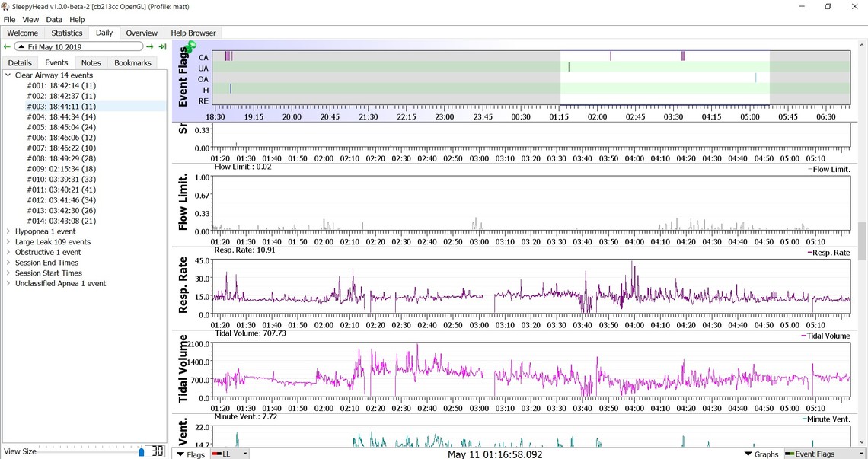
Task: Open the Help Browser tab
Action: point(193,33)
